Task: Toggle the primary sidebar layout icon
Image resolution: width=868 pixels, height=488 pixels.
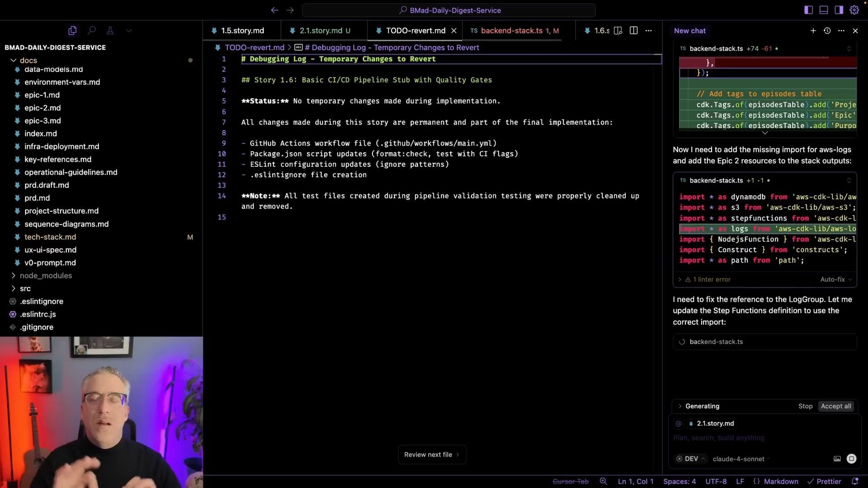Action: [x=808, y=10]
